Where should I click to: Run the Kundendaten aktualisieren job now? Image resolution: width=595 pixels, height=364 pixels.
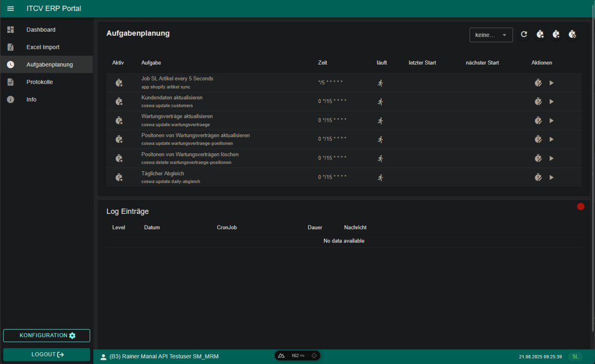click(x=551, y=102)
